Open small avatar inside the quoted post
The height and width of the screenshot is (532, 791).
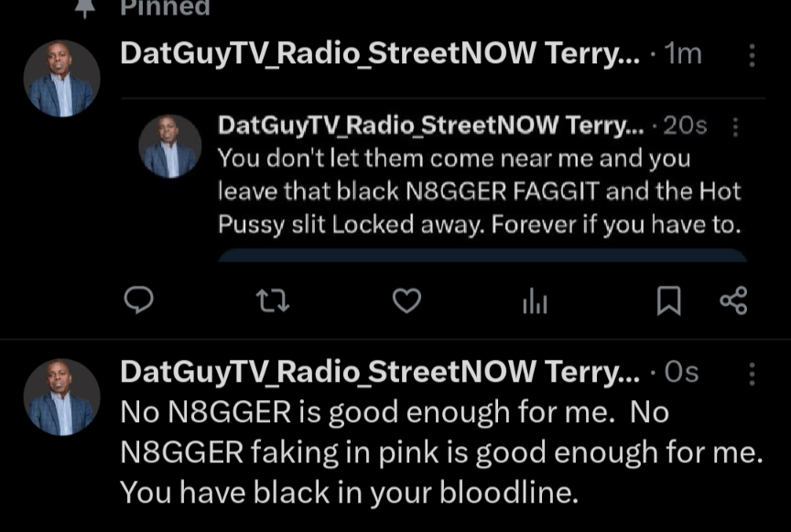(170, 147)
